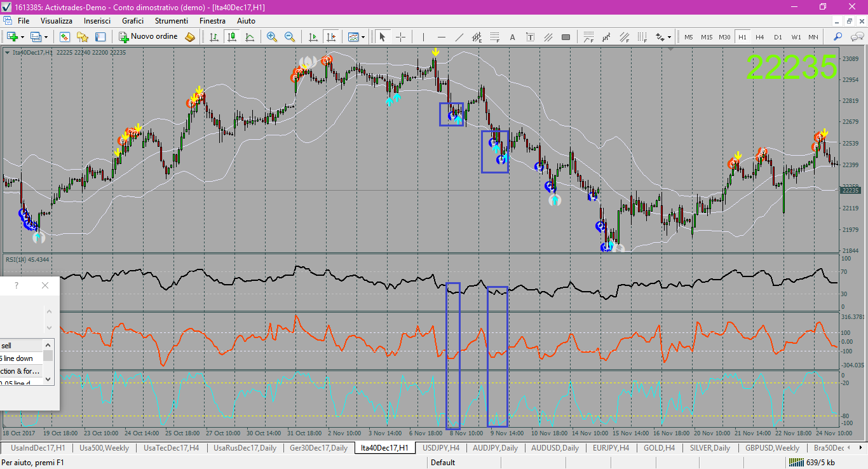Select the vertical line drawing tool

(423, 37)
